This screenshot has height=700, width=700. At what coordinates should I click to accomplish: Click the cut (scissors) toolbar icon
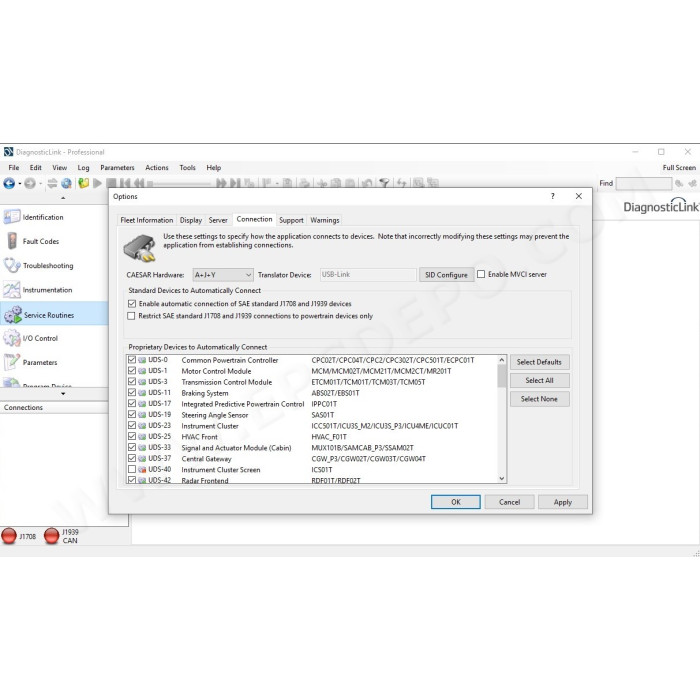click(x=322, y=183)
